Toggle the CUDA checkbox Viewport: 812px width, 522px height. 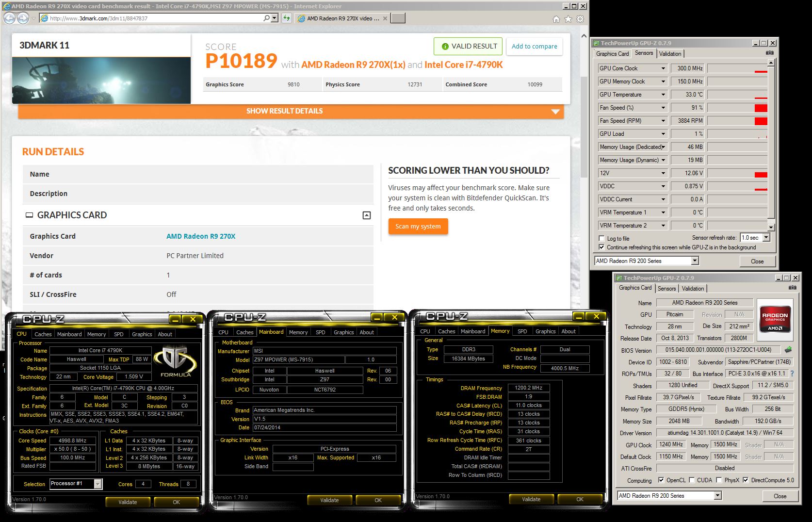point(692,480)
